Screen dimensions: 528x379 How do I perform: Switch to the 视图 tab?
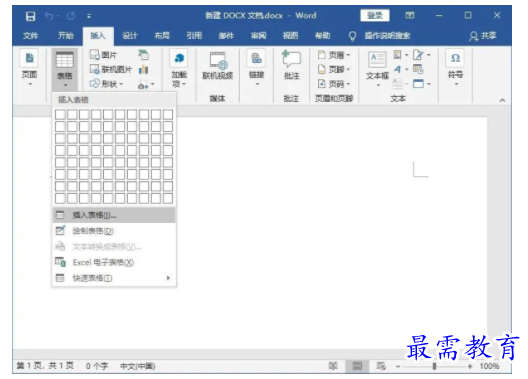pyautogui.click(x=290, y=36)
